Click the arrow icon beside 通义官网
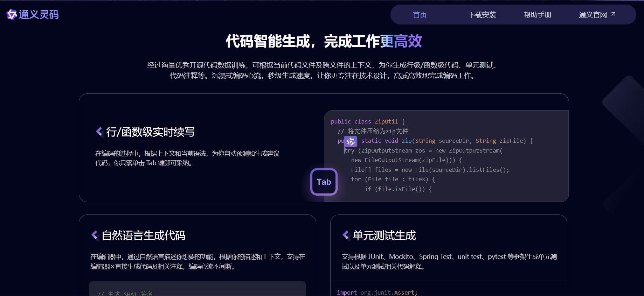This screenshot has height=296, width=644. click(x=613, y=14)
